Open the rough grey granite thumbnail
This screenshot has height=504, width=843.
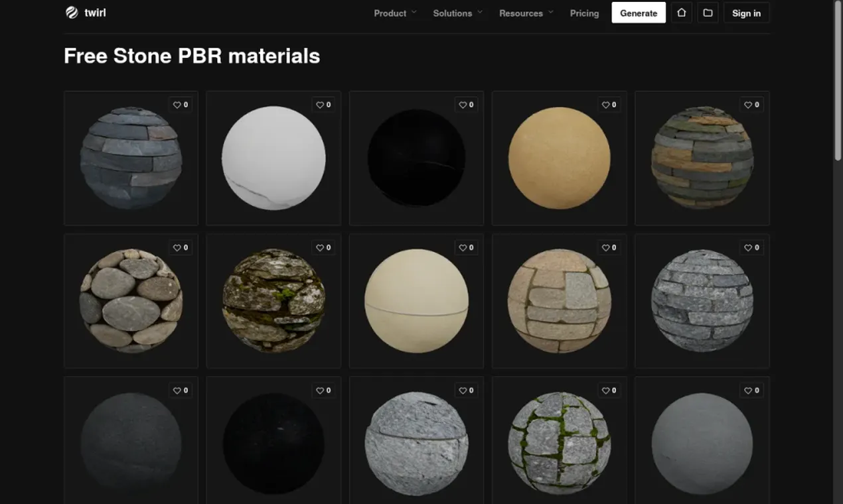click(416, 440)
